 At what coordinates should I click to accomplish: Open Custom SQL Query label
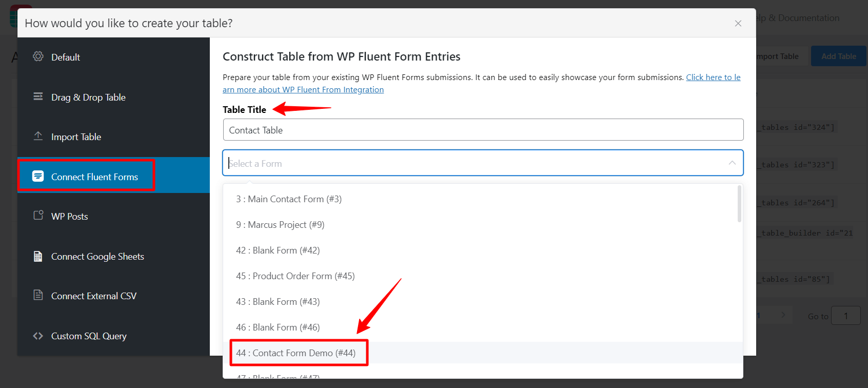coord(89,336)
